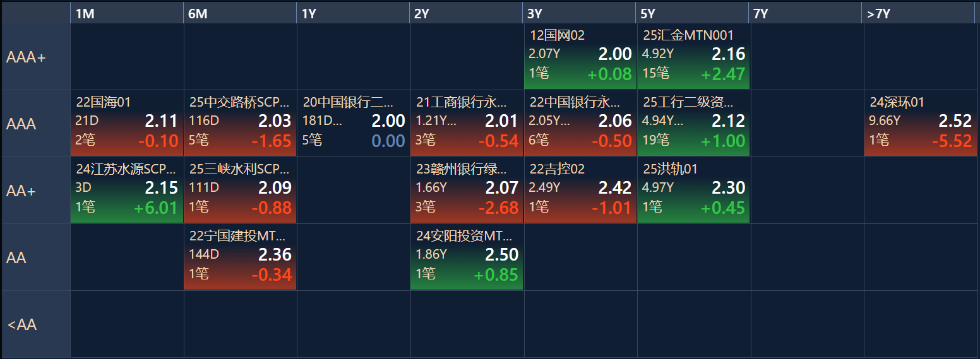Click the 24安阳投资MT bond tile
The height and width of the screenshot is (359, 980).
tap(467, 257)
